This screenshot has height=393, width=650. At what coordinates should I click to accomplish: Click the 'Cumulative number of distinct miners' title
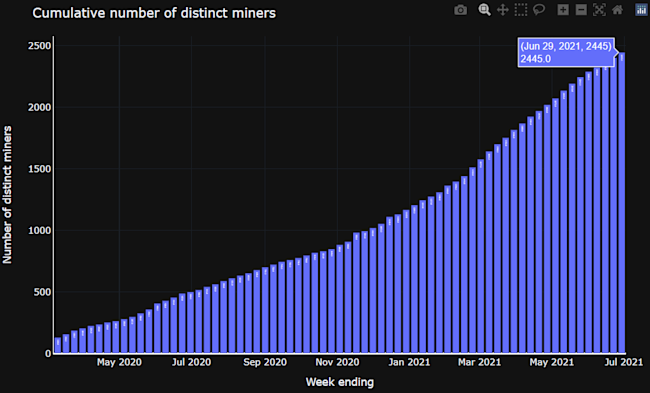[x=154, y=13]
